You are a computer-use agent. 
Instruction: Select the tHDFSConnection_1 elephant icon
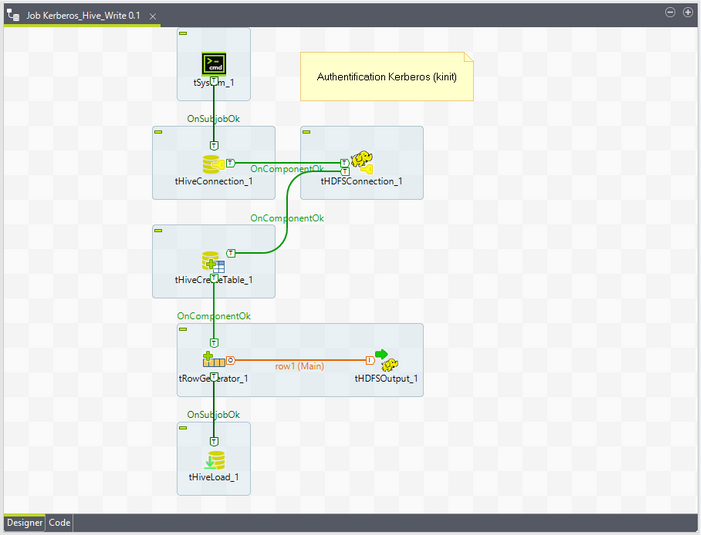point(362,163)
